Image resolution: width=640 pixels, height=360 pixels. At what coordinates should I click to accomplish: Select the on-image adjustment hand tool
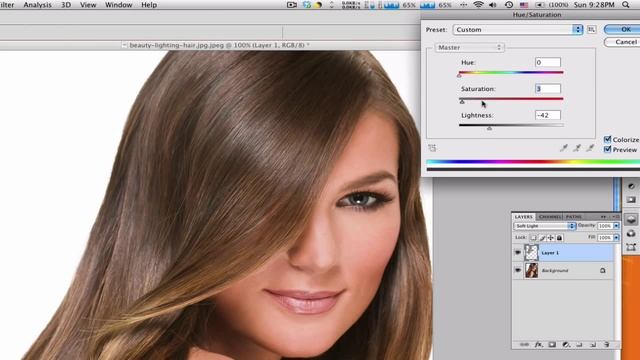[x=432, y=148]
